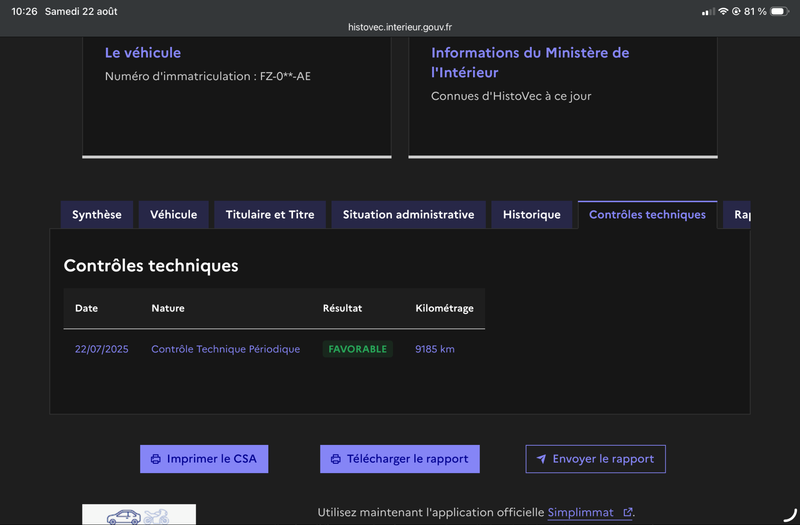800x525 pixels.
Task: Click Contrôle Technique Périodique entry
Action: point(226,349)
